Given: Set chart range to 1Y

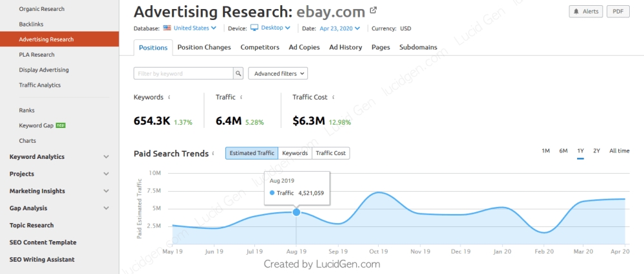Looking at the screenshot, I should 580,151.
